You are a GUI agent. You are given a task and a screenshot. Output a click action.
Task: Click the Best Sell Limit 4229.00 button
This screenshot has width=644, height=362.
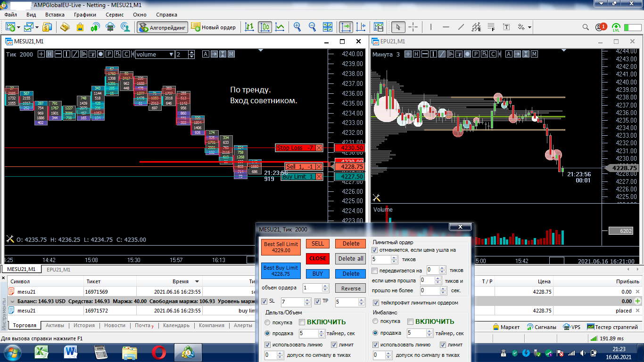coord(281,247)
